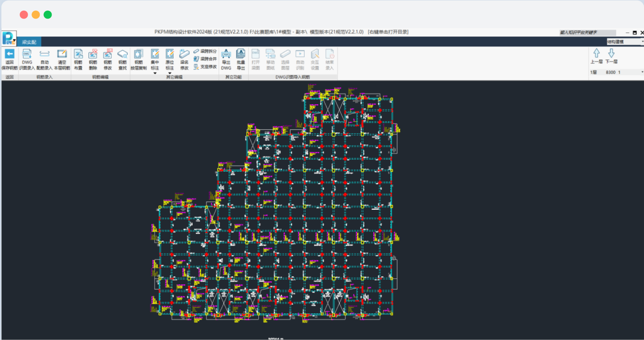Activate the 钢筋修改 edit tool
The image size is (644, 340).
(x=108, y=54)
